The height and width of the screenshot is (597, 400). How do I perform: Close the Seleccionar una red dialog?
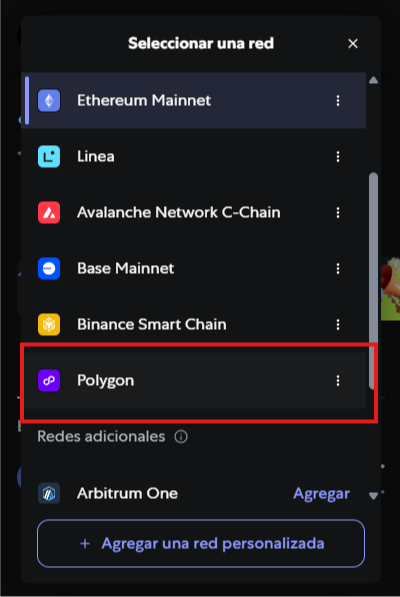[353, 44]
